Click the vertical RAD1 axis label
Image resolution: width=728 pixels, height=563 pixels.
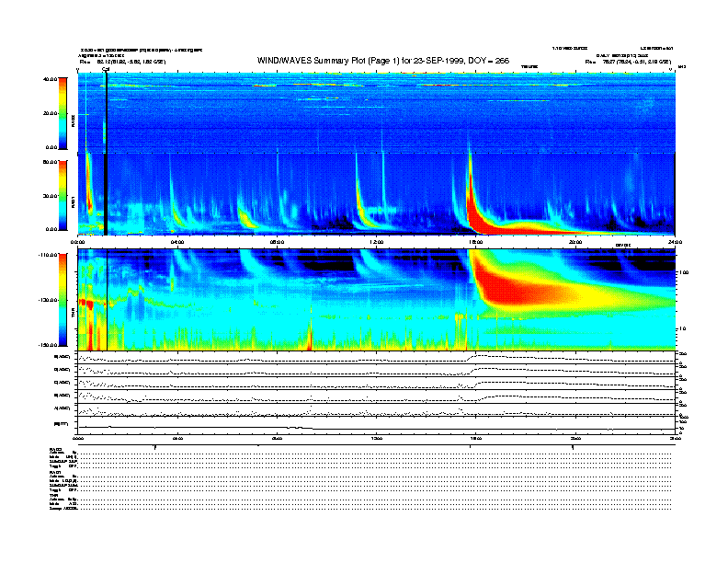(74, 202)
